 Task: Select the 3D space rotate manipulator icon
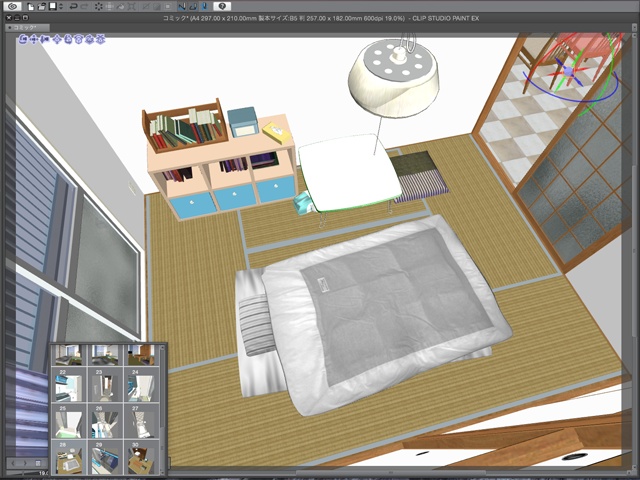click(90, 39)
